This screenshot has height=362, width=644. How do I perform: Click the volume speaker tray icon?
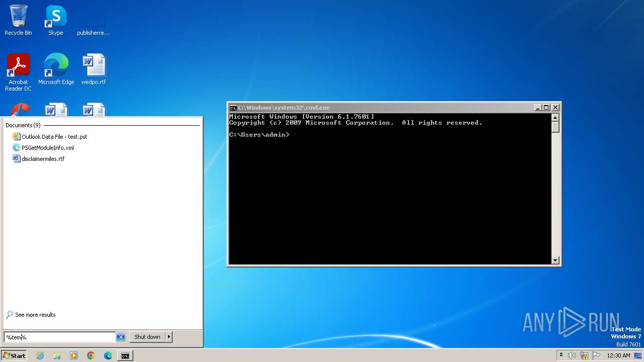(572, 355)
